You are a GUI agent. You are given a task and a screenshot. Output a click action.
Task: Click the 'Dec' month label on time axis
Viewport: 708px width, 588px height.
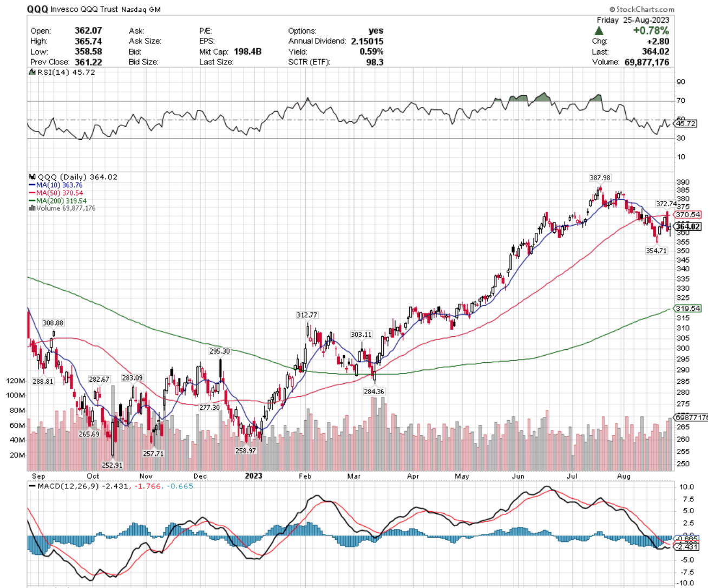tap(200, 476)
